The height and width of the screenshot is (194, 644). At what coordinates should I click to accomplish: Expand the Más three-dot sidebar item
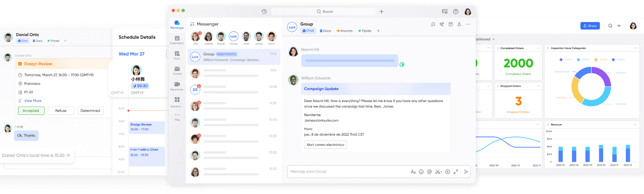coord(177,117)
